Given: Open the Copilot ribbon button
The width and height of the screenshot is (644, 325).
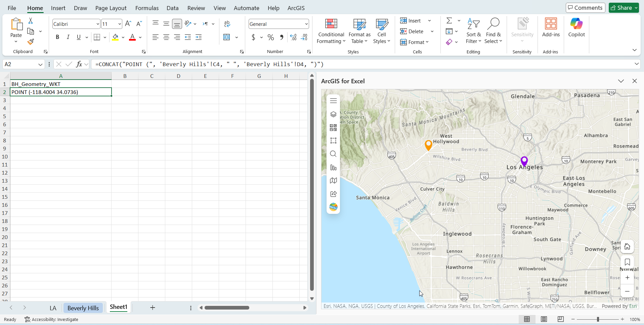Looking at the screenshot, I should coord(576,28).
